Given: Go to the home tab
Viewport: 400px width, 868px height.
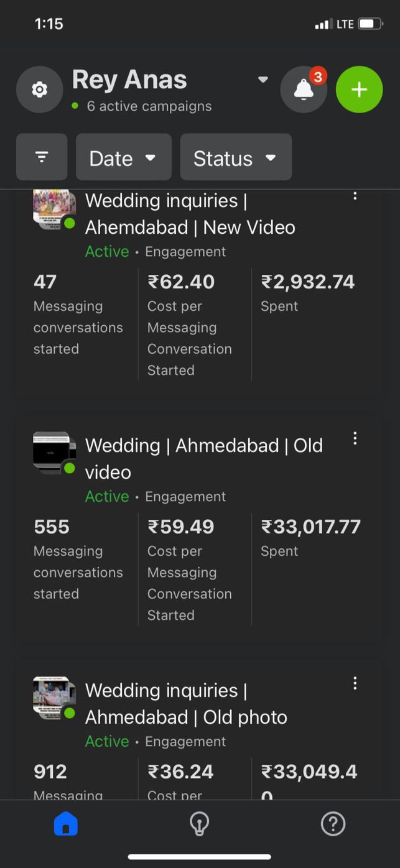Looking at the screenshot, I should tap(66, 824).
